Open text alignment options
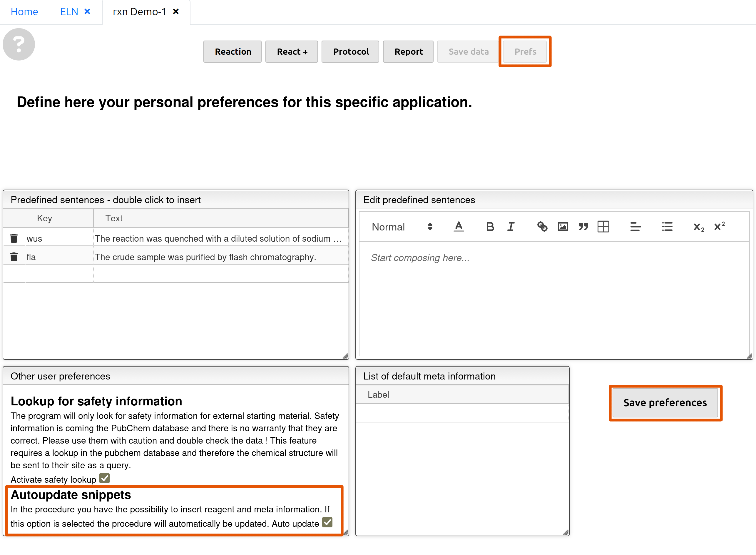 635,227
